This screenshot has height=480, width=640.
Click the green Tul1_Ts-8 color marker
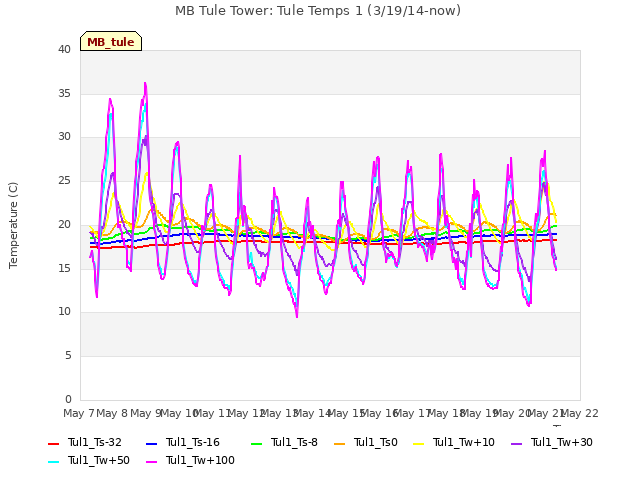click(256, 443)
